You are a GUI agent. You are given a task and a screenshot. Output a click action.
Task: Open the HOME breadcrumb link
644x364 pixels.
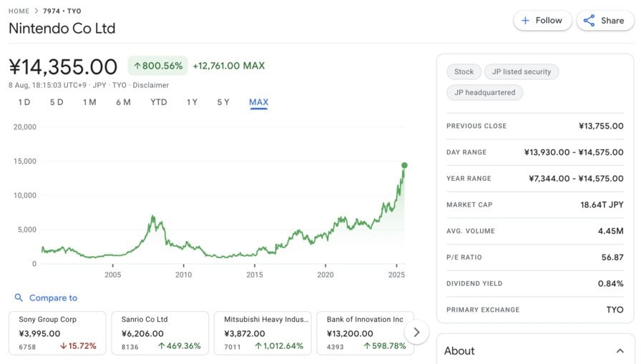pyautogui.click(x=19, y=11)
